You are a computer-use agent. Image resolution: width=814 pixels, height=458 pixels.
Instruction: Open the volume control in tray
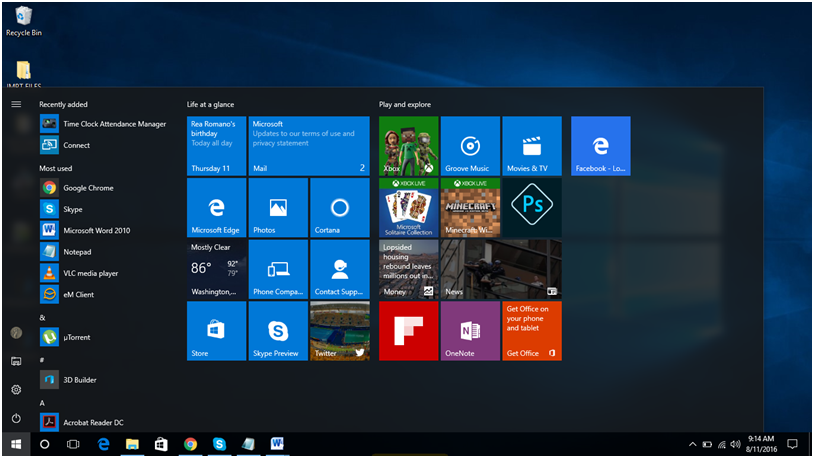coord(735,444)
